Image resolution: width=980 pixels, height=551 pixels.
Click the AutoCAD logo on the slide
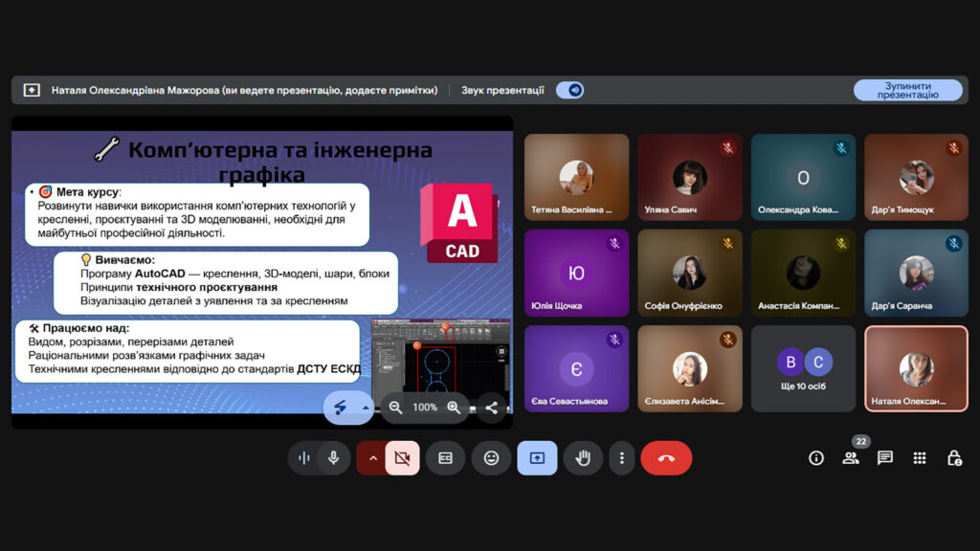click(459, 222)
